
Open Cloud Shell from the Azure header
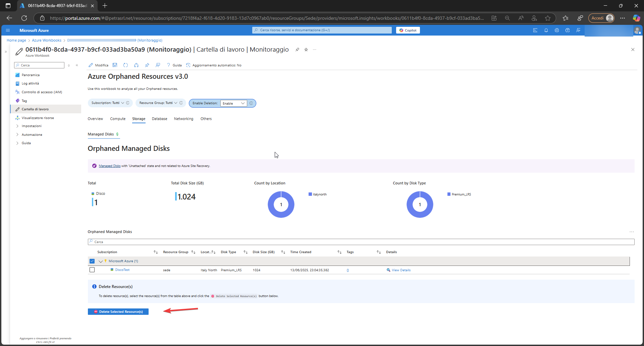[535, 30]
